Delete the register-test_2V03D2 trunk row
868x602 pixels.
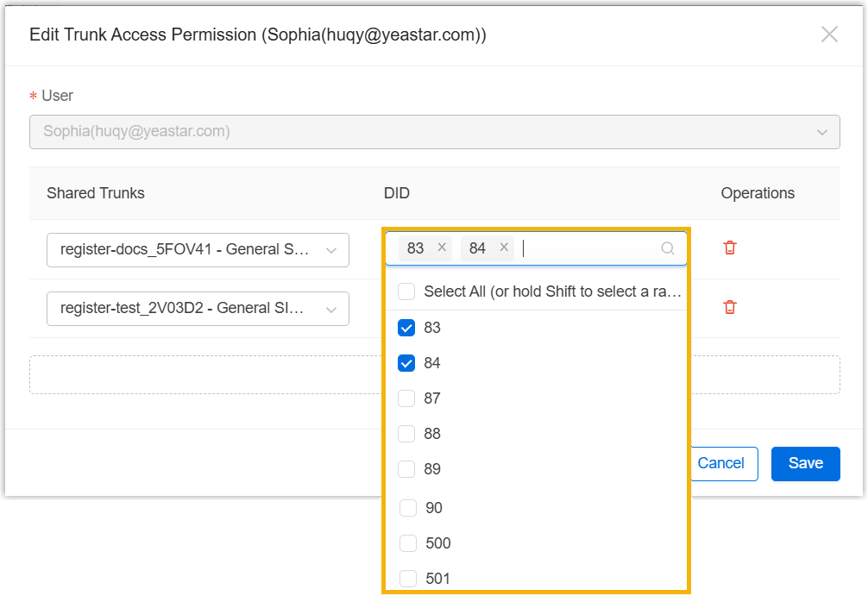click(730, 307)
